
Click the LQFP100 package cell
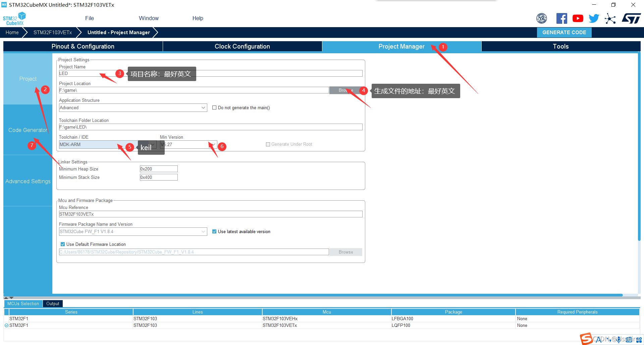[453, 325]
